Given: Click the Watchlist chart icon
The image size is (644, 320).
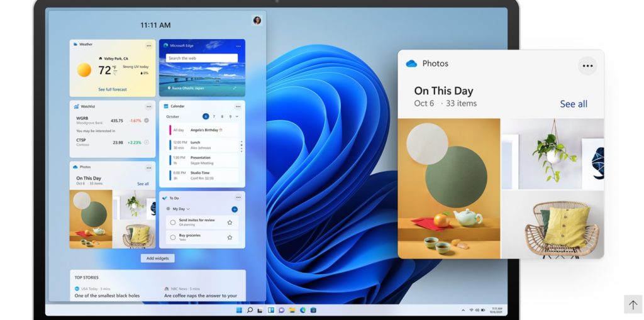Looking at the screenshot, I should pyautogui.click(x=76, y=106).
